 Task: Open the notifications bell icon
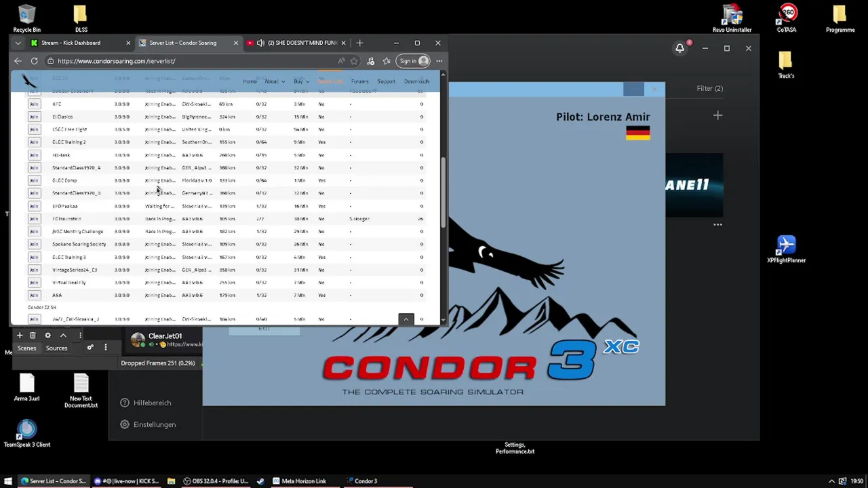tap(680, 48)
